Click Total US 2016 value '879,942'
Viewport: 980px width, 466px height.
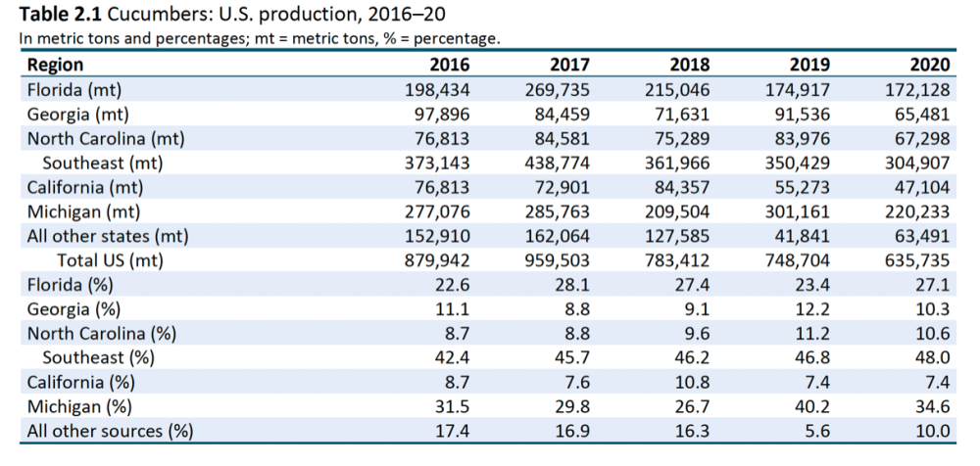(x=437, y=261)
